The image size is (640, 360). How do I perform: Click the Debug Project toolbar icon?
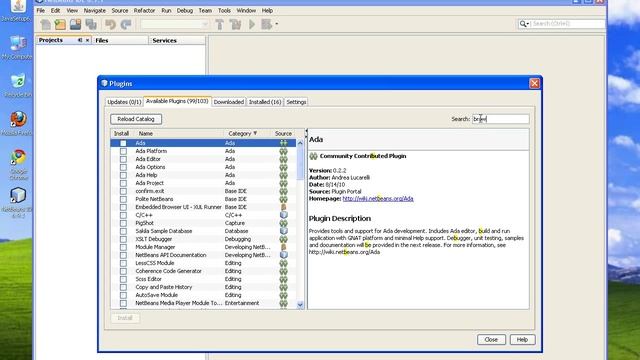pyautogui.click(x=267, y=24)
